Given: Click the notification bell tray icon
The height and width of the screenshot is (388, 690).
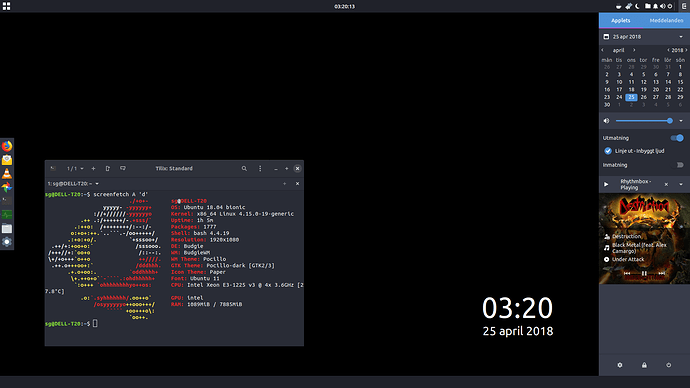Looking at the screenshot, I should point(655,6).
